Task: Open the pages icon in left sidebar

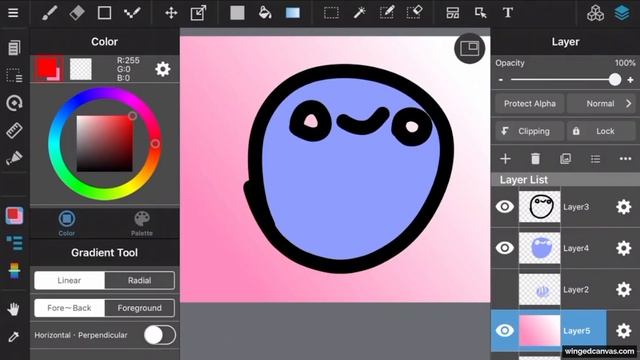Action: point(14,48)
